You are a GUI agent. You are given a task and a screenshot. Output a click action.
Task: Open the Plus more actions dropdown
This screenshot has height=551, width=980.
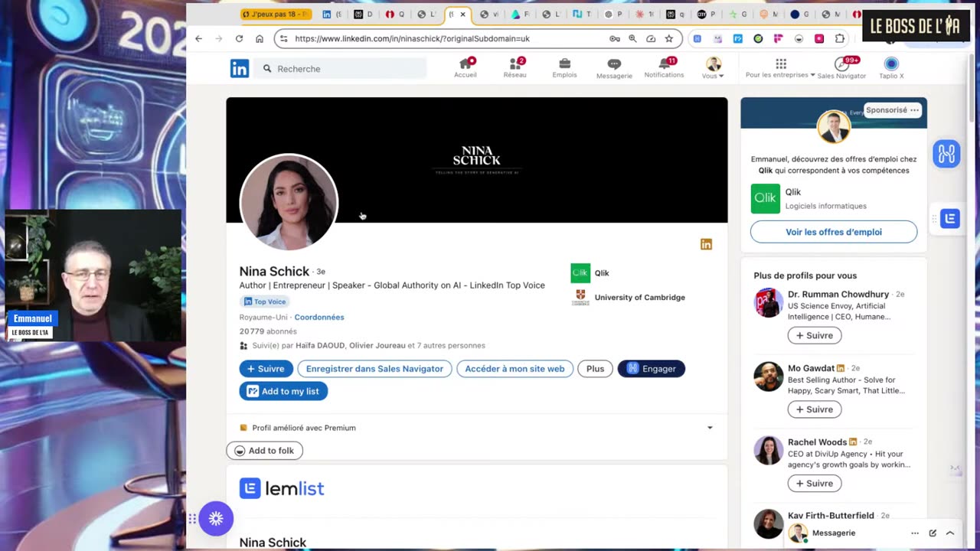[x=595, y=369]
